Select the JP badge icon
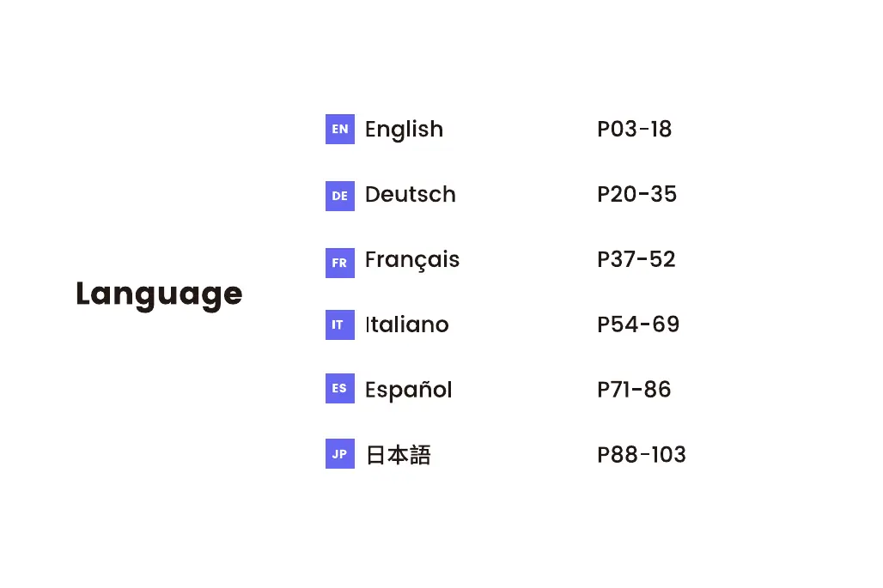Viewport: 883px width, 588px height. point(339,454)
